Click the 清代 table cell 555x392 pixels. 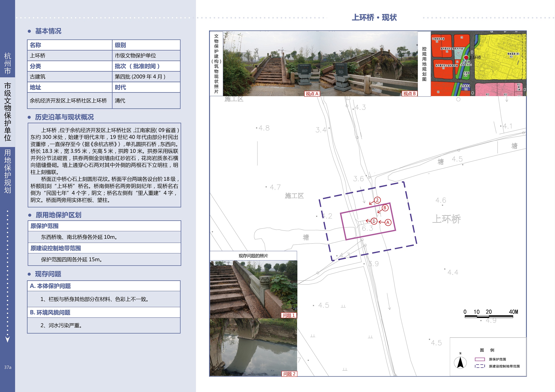[x=146, y=101]
